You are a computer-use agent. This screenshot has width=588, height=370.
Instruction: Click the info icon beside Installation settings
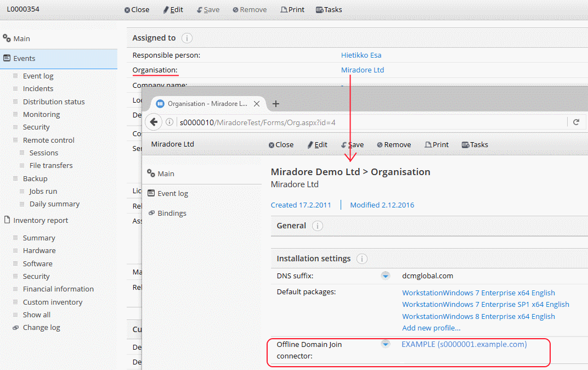pyautogui.click(x=362, y=259)
